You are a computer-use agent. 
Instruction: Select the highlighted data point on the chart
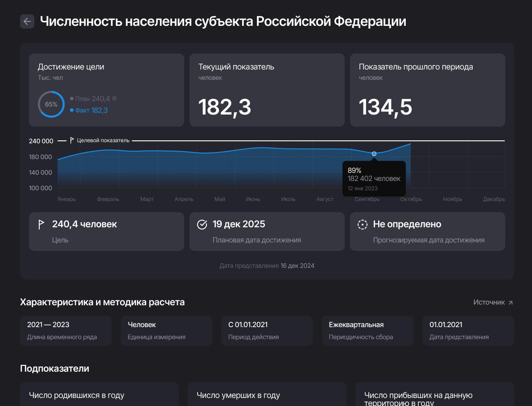pos(374,154)
